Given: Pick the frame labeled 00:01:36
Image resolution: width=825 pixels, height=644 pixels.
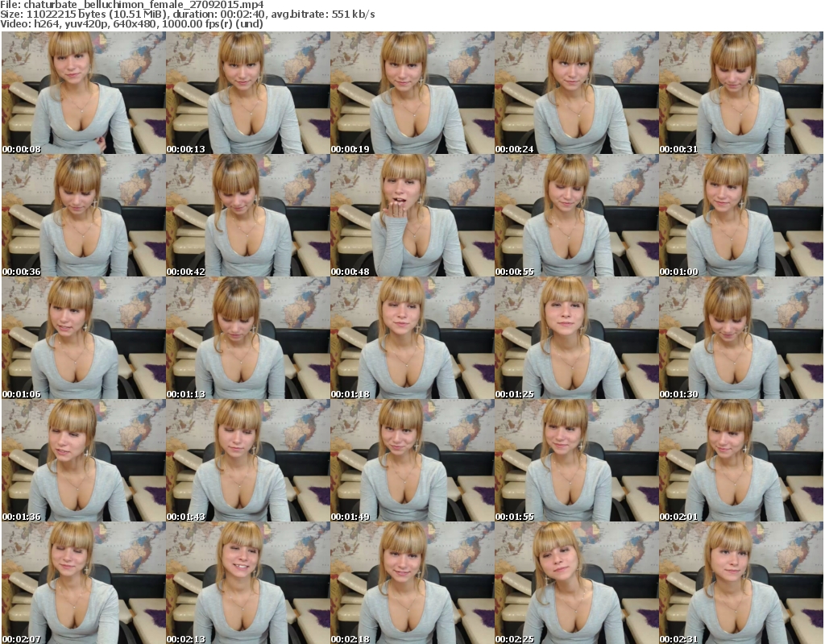Looking at the screenshot, I should (x=84, y=461).
